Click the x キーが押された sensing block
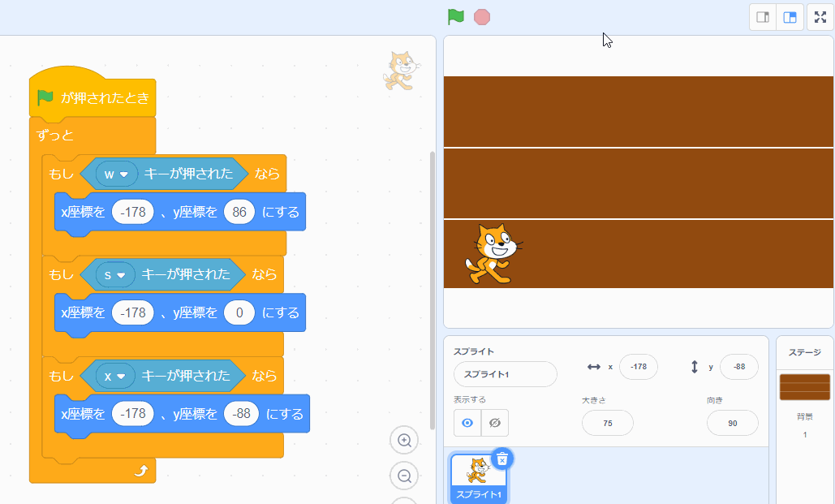Image resolution: width=835 pixels, height=504 pixels. click(x=185, y=376)
